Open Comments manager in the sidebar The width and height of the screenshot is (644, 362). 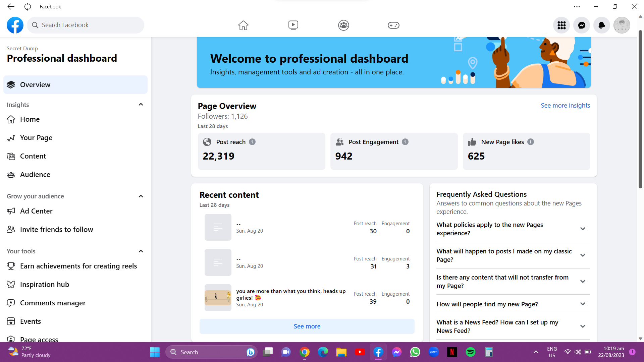[x=75, y=303]
